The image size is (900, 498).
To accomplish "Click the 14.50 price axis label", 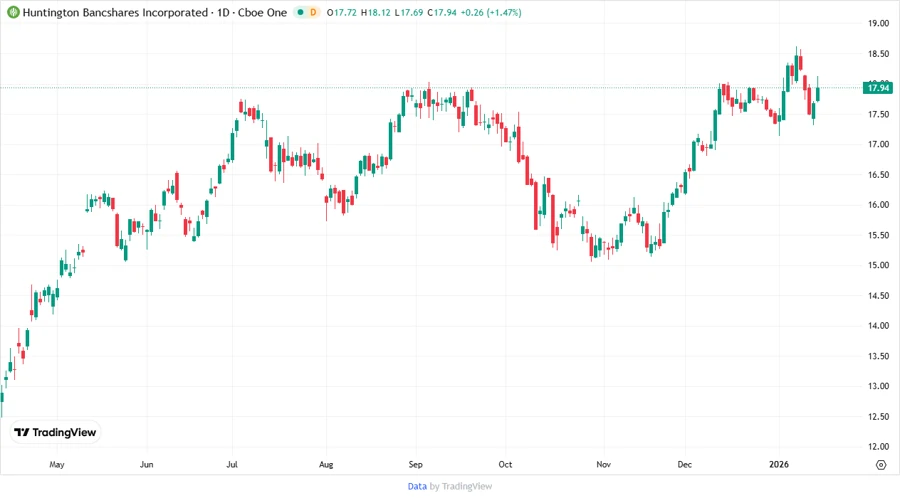I will 878,295.
